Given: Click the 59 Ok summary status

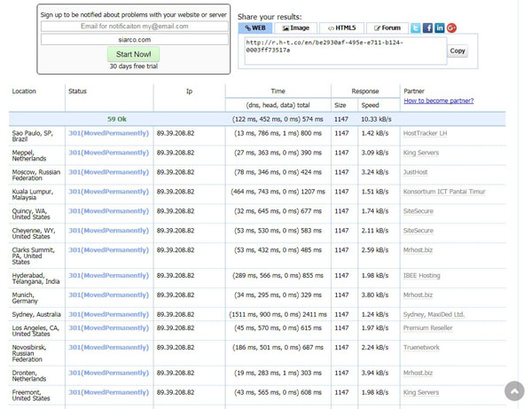Looking at the screenshot, I should tap(117, 119).
